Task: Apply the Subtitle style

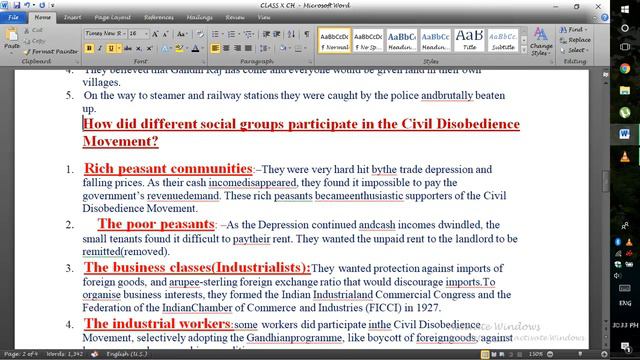Action: [x=503, y=40]
